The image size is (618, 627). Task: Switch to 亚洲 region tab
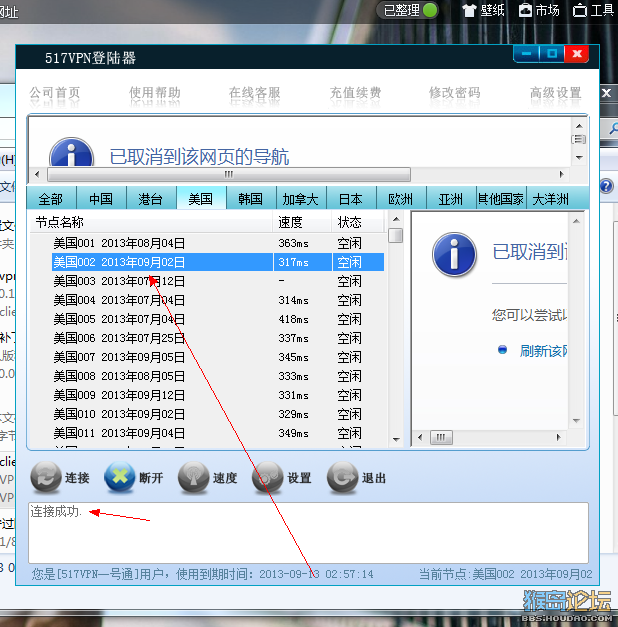point(451,198)
